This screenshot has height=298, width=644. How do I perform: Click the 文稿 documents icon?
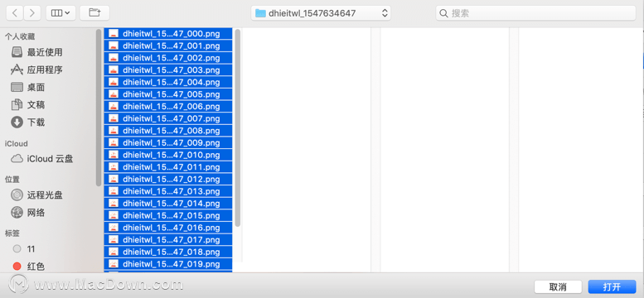pyautogui.click(x=17, y=105)
